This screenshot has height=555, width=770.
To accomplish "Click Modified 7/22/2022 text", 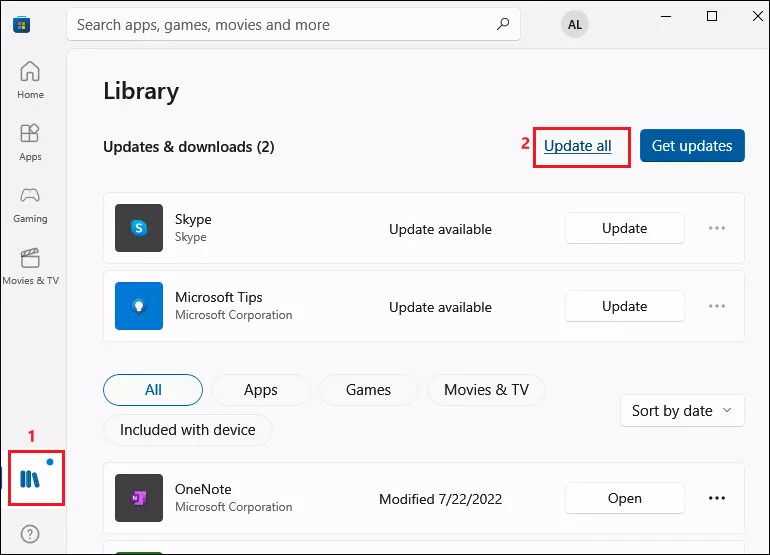I will (x=440, y=499).
